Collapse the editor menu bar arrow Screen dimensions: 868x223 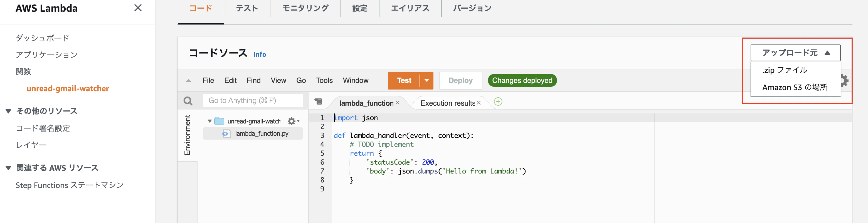(x=189, y=81)
